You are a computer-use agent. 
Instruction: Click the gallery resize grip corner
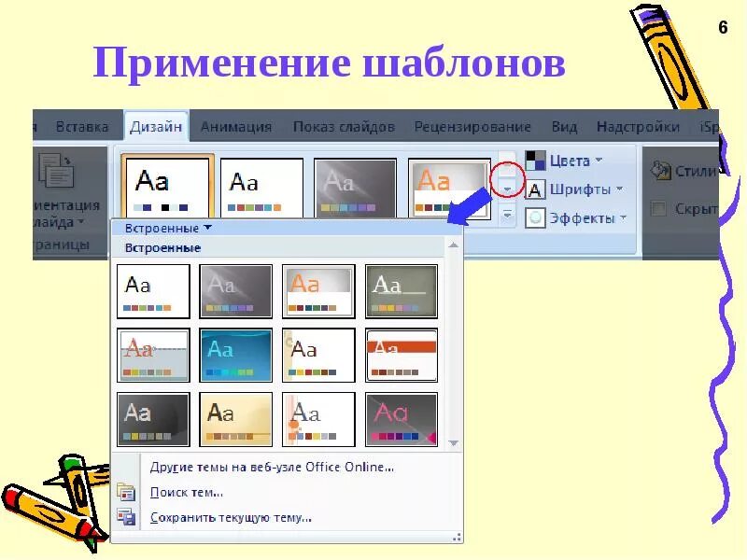click(x=457, y=538)
